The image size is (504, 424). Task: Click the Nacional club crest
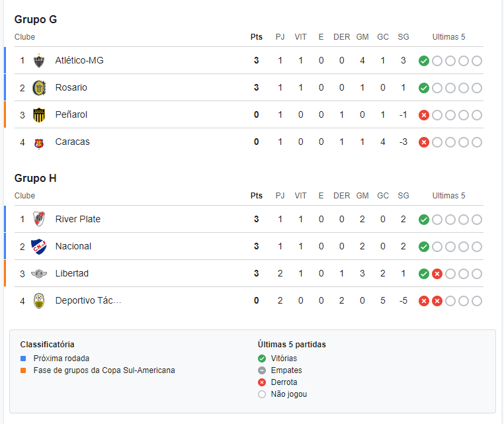[x=39, y=247]
